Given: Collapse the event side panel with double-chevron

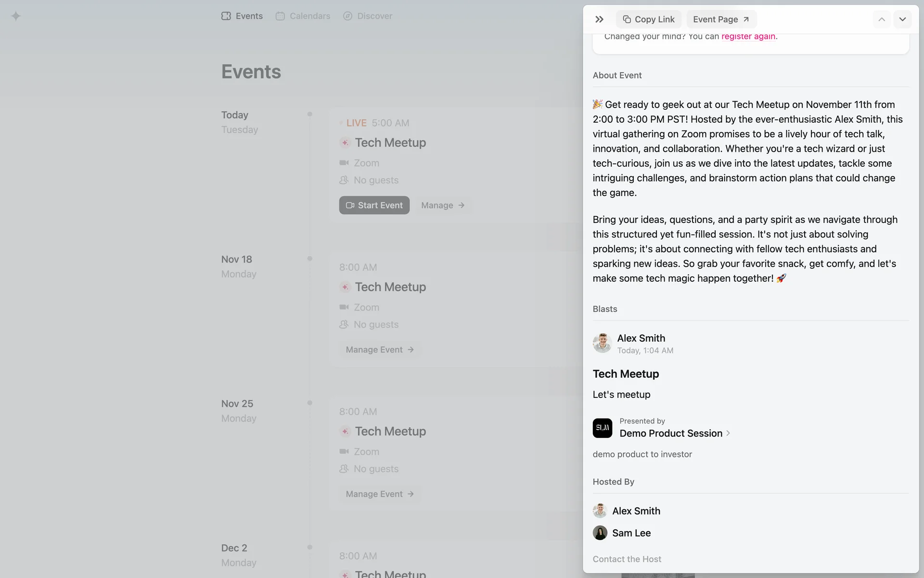Looking at the screenshot, I should click(x=599, y=19).
